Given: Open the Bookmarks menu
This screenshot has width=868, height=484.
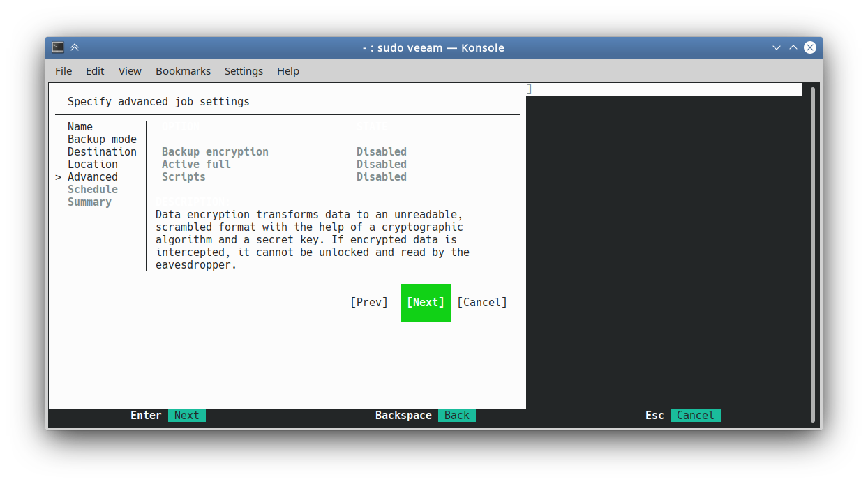Looking at the screenshot, I should 183,71.
